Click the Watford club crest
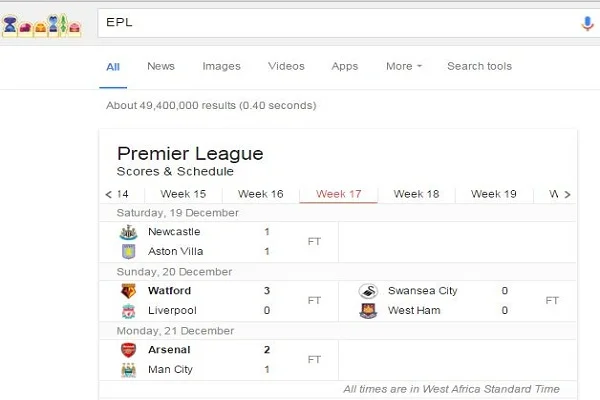Image resolution: width=600 pixels, height=400 pixels. click(128, 291)
